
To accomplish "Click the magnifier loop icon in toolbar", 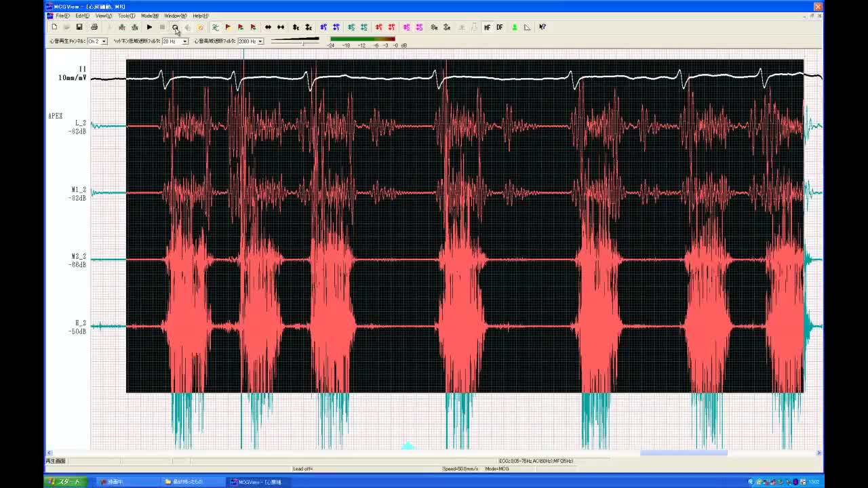I will coord(175,27).
